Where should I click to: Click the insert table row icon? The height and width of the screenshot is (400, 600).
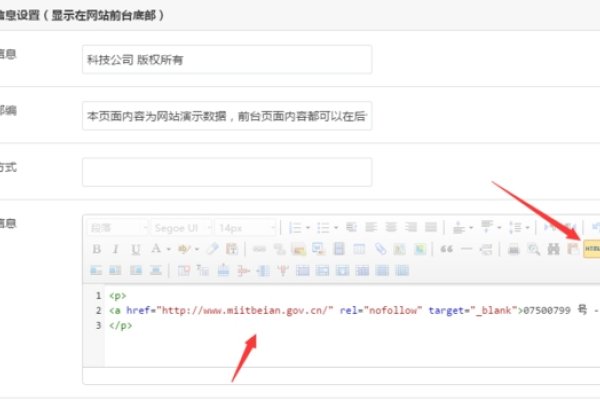coord(223,271)
